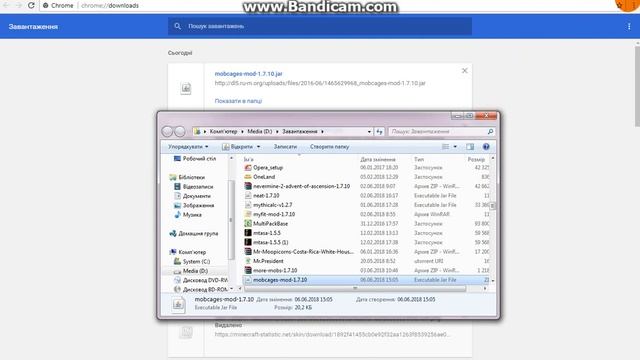The width and height of the screenshot is (640, 360).
Task: Reload the Chrome page with refresh icon
Action: 31,5
